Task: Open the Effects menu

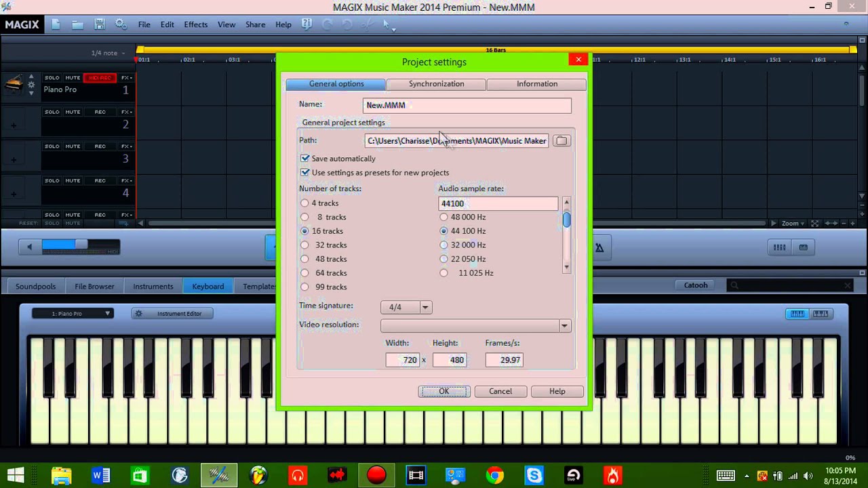Action: [x=195, y=24]
